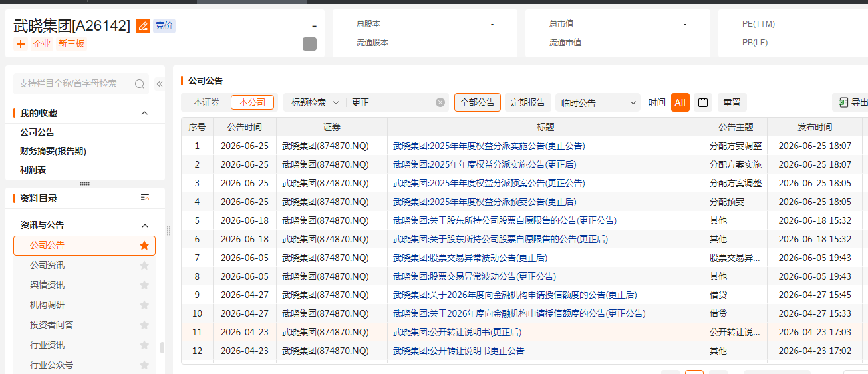Collapse the left sidebar with the double-arrow icon
This screenshot has height=374, width=868.
tap(160, 84)
